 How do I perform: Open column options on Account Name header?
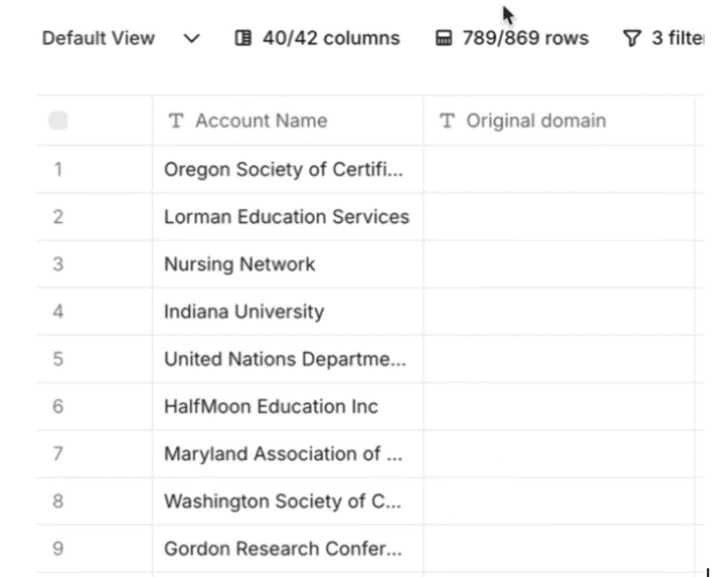click(x=262, y=120)
